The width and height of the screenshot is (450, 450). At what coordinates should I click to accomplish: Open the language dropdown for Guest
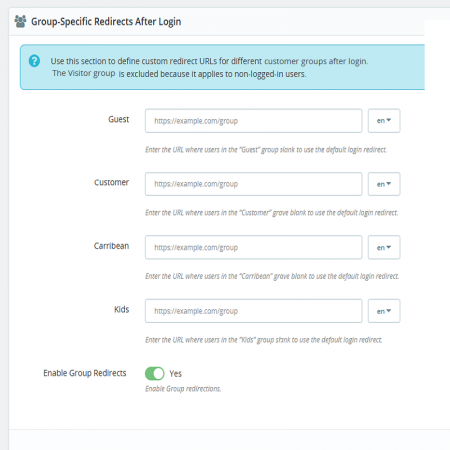pyautogui.click(x=384, y=121)
